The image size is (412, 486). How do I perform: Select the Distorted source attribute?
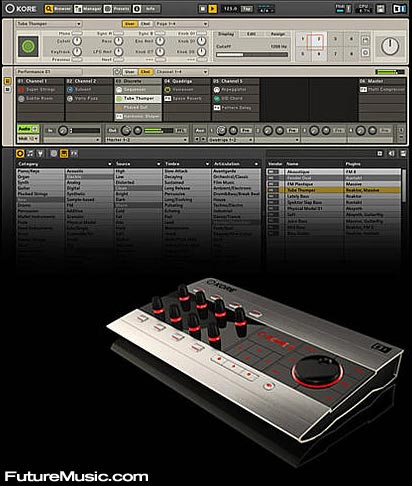(x=138, y=182)
